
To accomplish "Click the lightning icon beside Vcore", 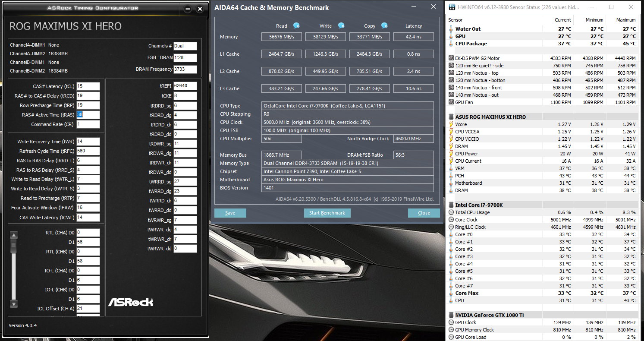I will pos(451,124).
